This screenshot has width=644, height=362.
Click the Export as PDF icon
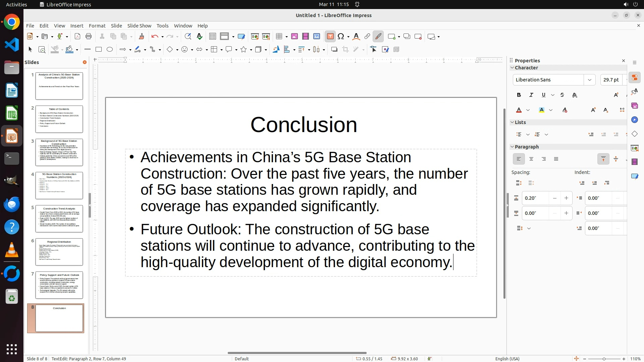77,37
